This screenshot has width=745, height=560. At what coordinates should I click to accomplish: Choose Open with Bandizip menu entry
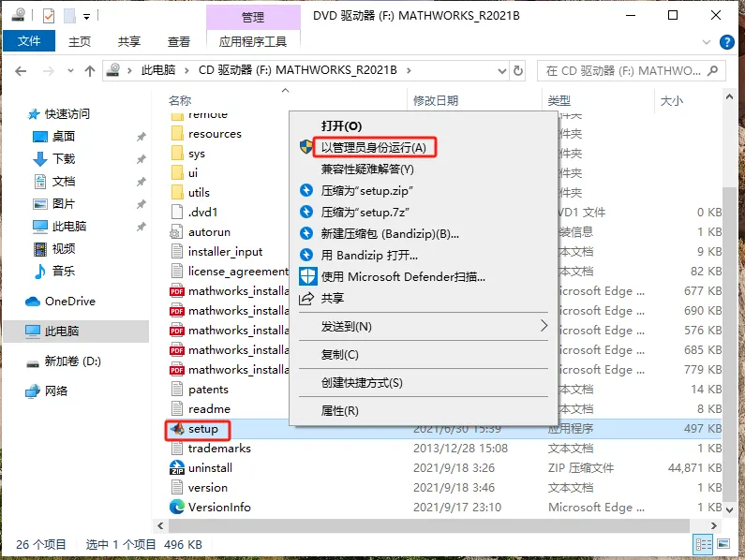[369, 255]
